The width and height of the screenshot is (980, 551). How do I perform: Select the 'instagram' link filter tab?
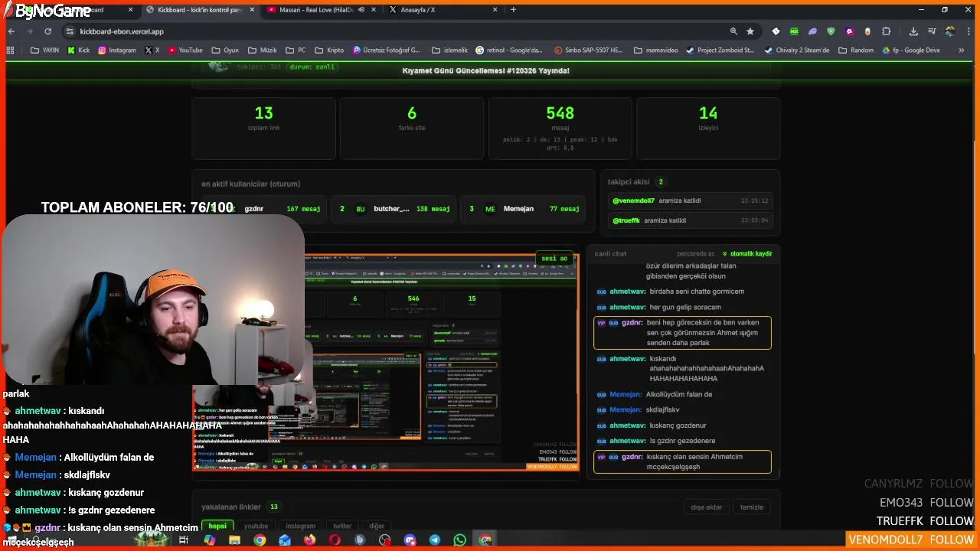(x=300, y=526)
